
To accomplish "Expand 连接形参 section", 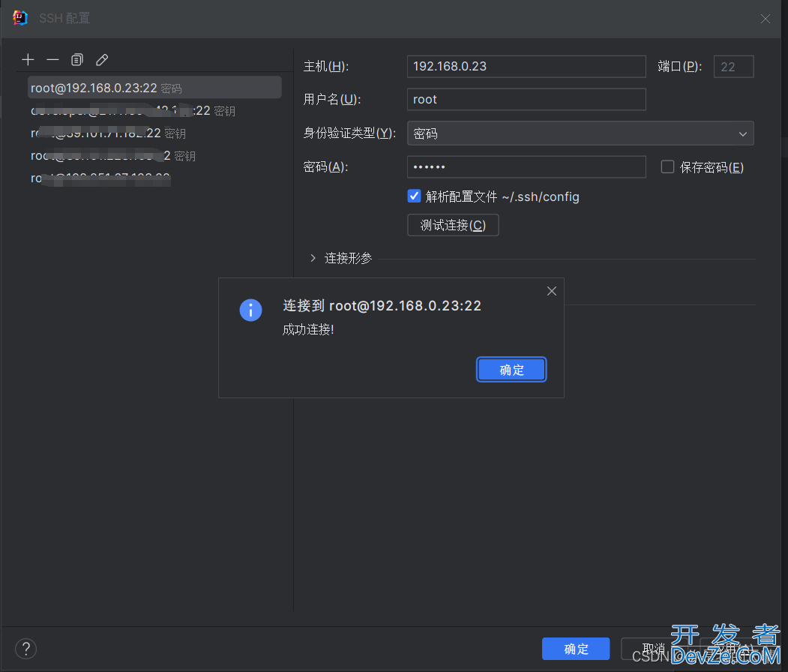I will click(313, 258).
